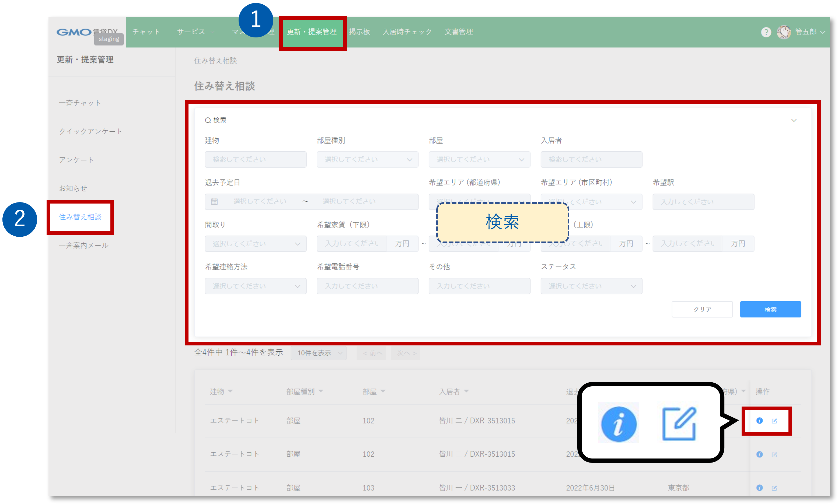Open the 間取り dropdown
Viewport: 838px width, 504px height.
point(256,244)
